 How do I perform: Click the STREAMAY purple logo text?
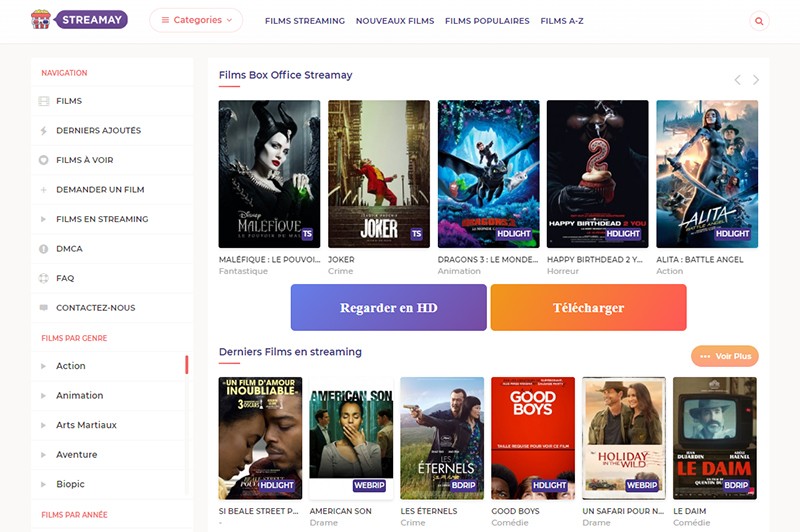tap(91, 20)
